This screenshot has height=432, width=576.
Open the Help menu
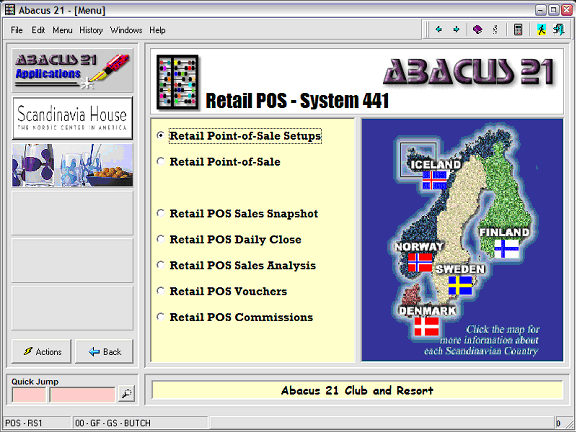click(x=157, y=30)
